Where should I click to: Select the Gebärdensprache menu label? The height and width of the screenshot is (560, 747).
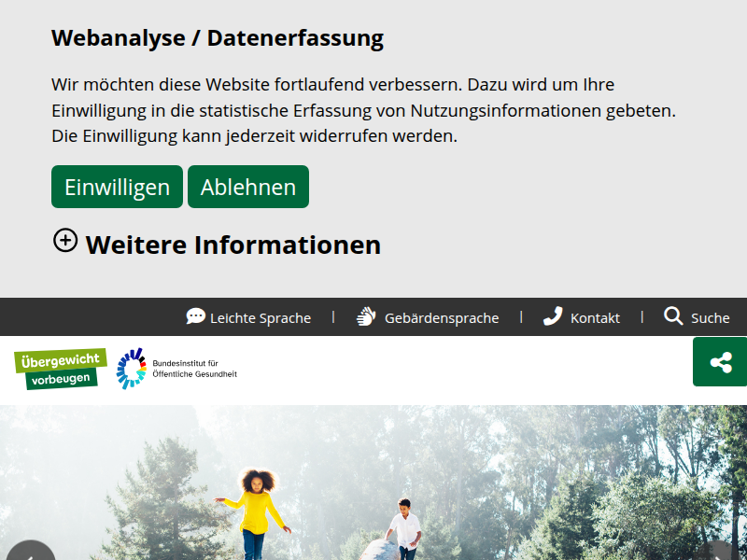coord(442,318)
